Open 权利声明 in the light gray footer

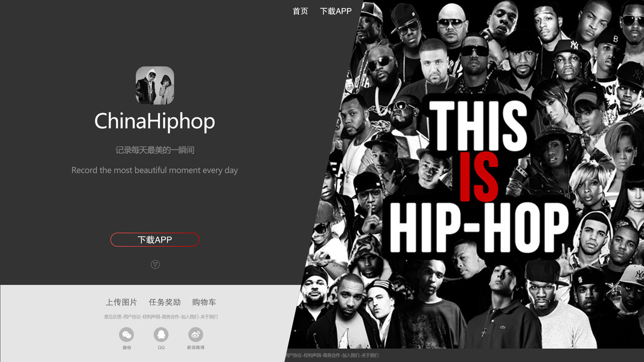coord(151,317)
